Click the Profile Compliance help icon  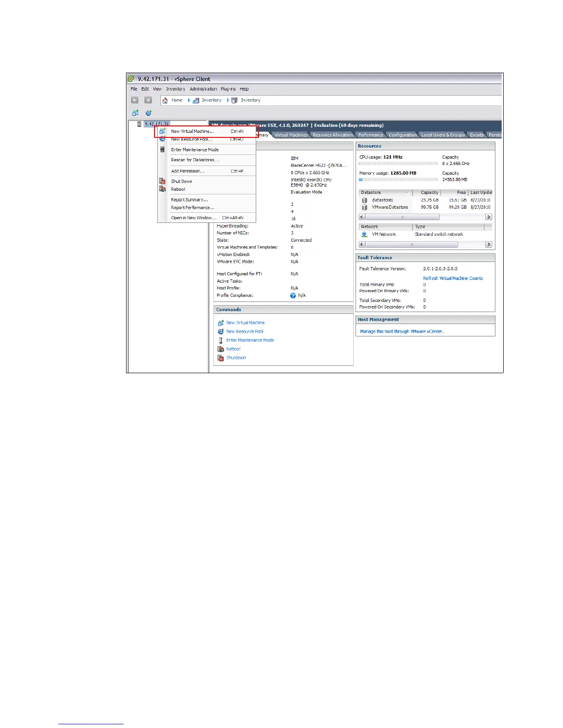293,296
